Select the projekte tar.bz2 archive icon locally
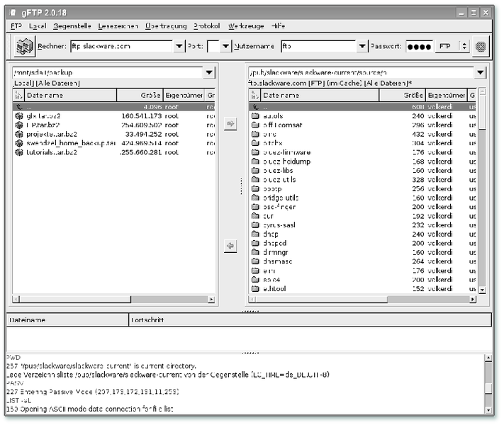Viewport: 504px width, 425px height. 19,133
